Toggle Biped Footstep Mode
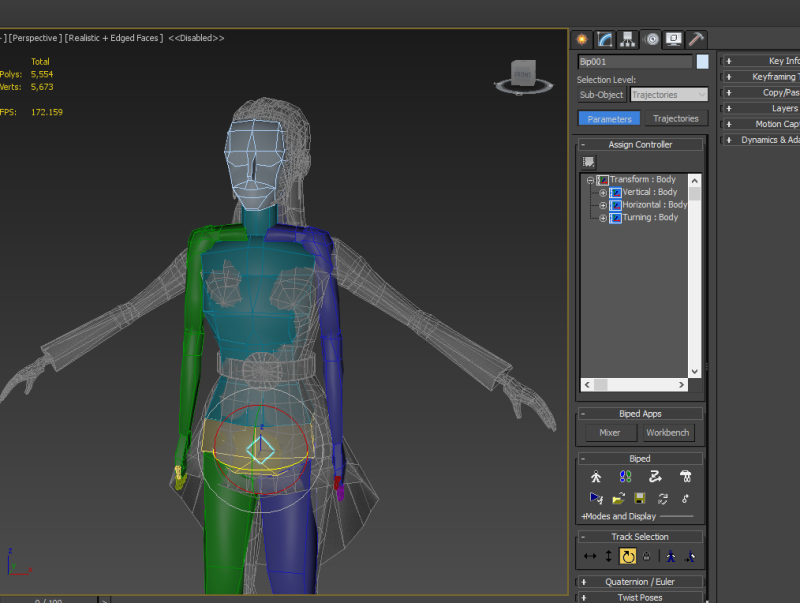The height and width of the screenshot is (603, 800). 626,477
